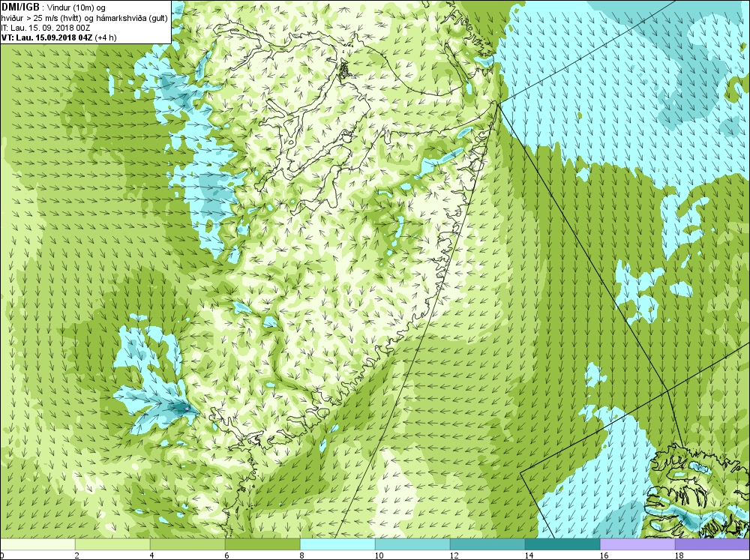The image size is (750, 560).
Task: Click the purple legend swatch above 18 m/s
Action: point(712,544)
